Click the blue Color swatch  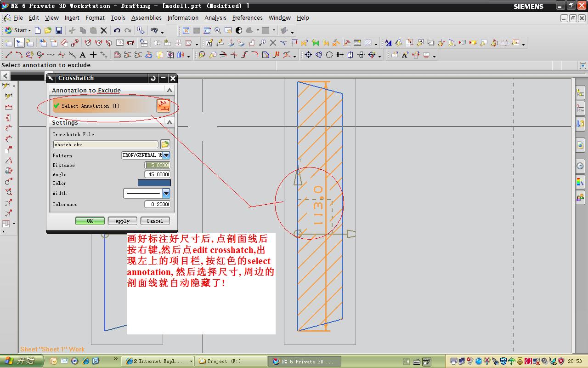[x=154, y=183]
